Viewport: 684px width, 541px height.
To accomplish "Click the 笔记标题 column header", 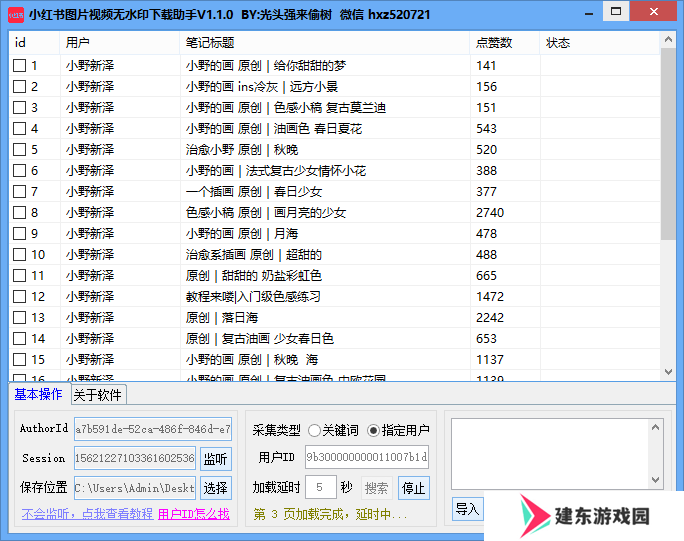I will click(325, 43).
